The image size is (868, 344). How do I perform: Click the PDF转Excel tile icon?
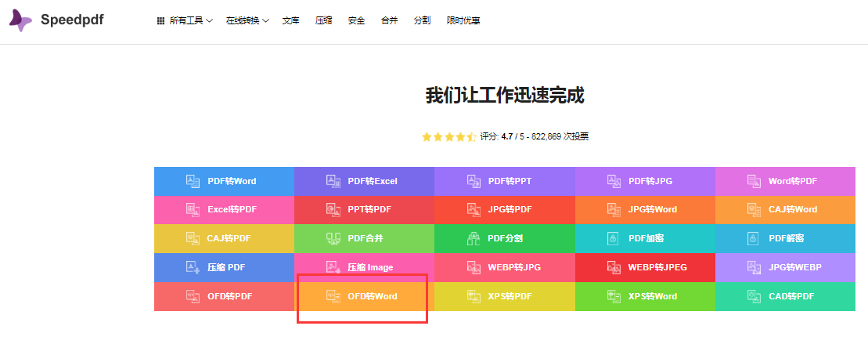(333, 181)
